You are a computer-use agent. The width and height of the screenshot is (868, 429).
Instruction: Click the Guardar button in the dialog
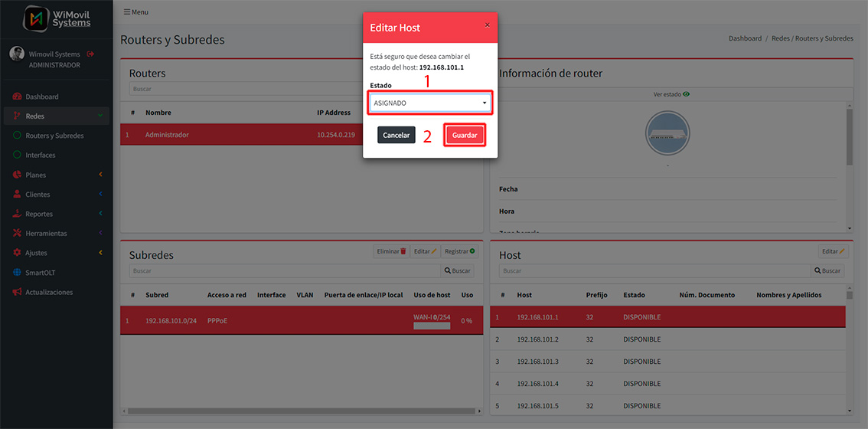tap(465, 136)
